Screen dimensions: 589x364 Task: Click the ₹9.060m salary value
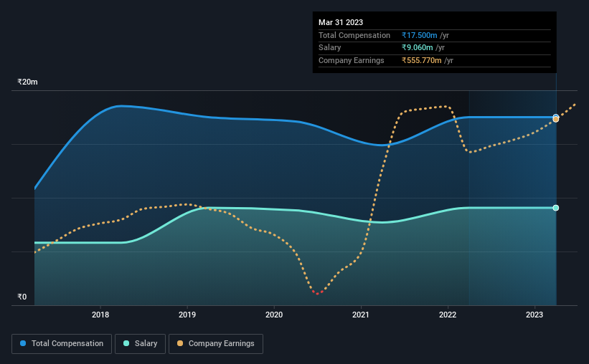click(x=417, y=48)
